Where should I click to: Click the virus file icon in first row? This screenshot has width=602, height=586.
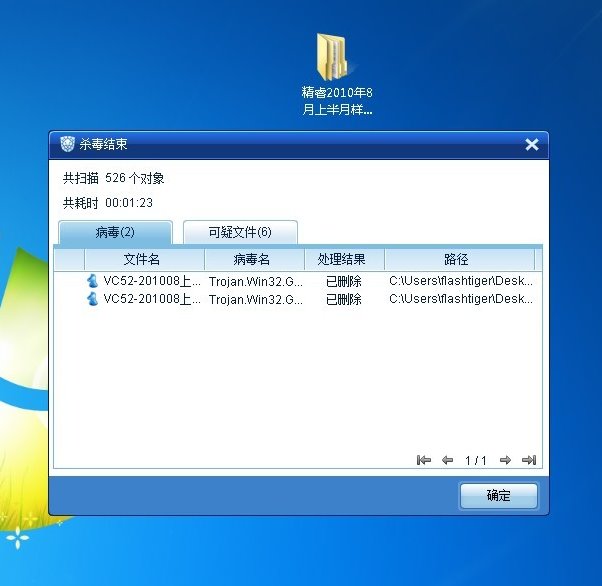pos(92,281)
